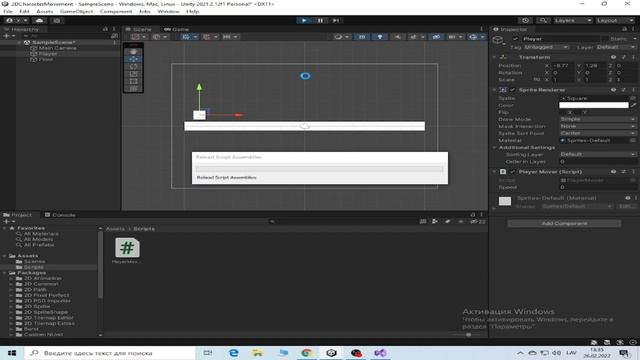Collapse the Transform component
640x360 pixels.
coord(494,57)
